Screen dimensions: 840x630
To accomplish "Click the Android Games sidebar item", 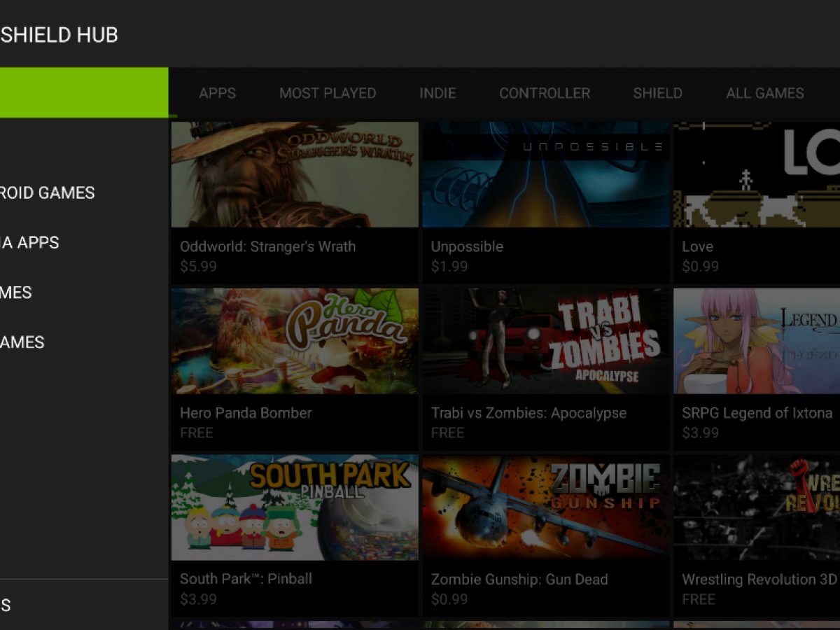I will coord(48,192).
